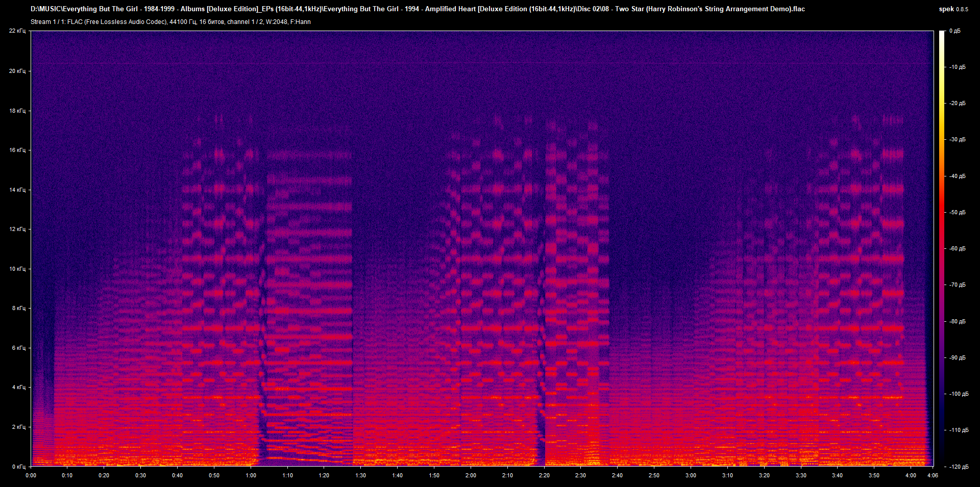Click the '20 кГц' frequency axis label
Screen dimensions: 980x487
pyautogui.click(x=17, y=71)
